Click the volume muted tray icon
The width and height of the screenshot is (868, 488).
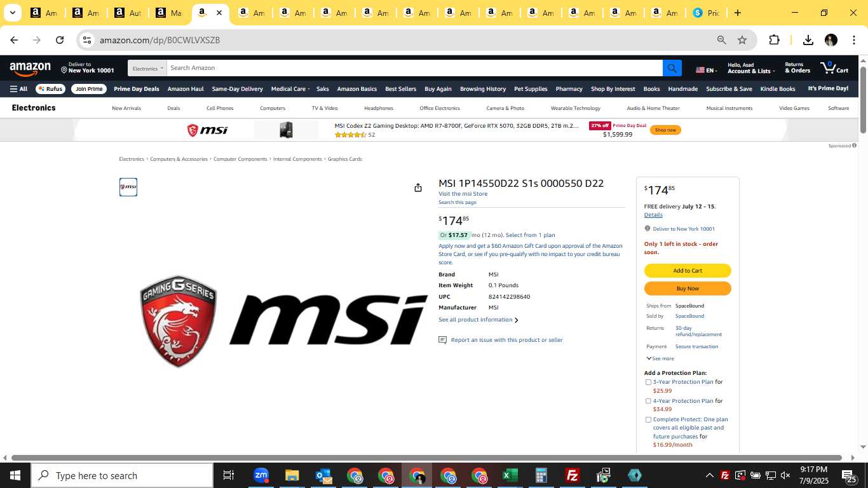pos(785,475)
